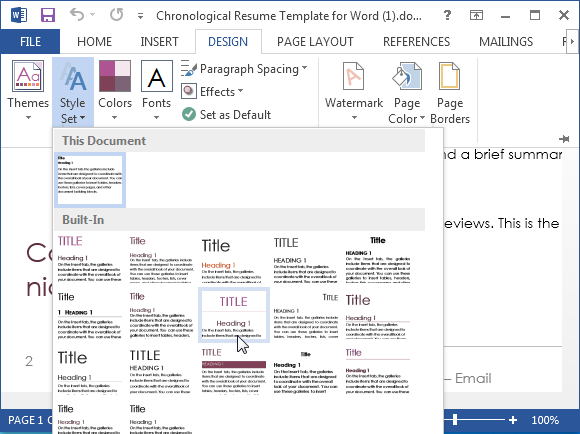Expand the Page Color dropdown arrow

[422, 118]
